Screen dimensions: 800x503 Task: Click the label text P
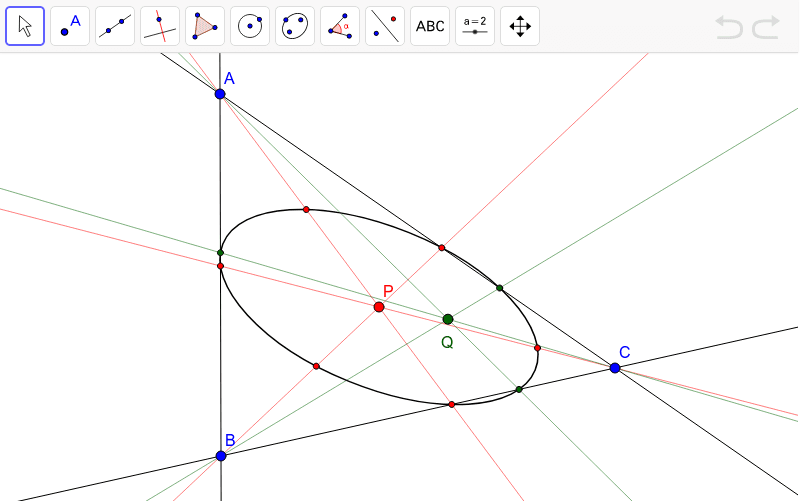388,291
